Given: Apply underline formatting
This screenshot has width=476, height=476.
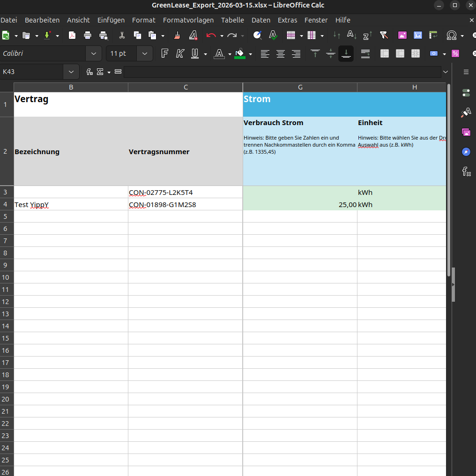Looking at the screenshot, I should click(194, 53).
